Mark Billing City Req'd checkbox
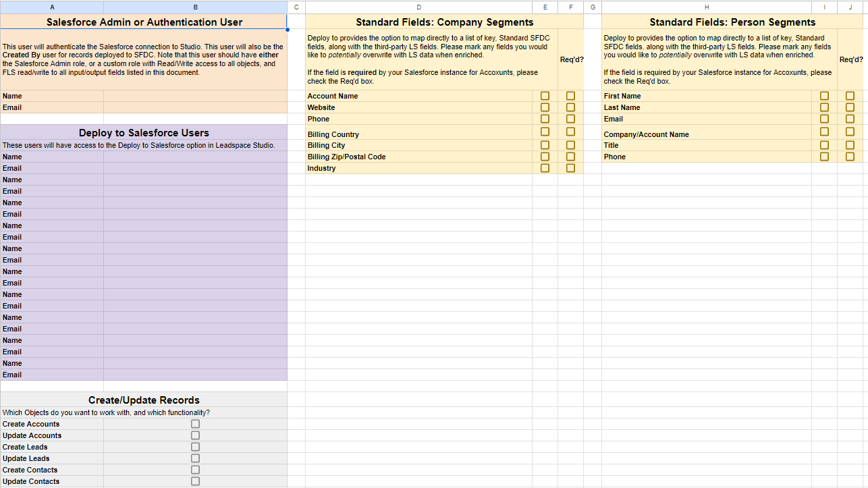Viewport: 868px width, 488px height. tap(570, 145)
